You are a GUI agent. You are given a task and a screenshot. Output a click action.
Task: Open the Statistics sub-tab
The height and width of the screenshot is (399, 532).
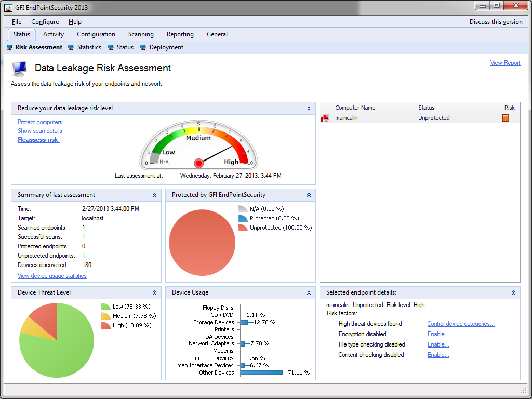click(89, 47)
